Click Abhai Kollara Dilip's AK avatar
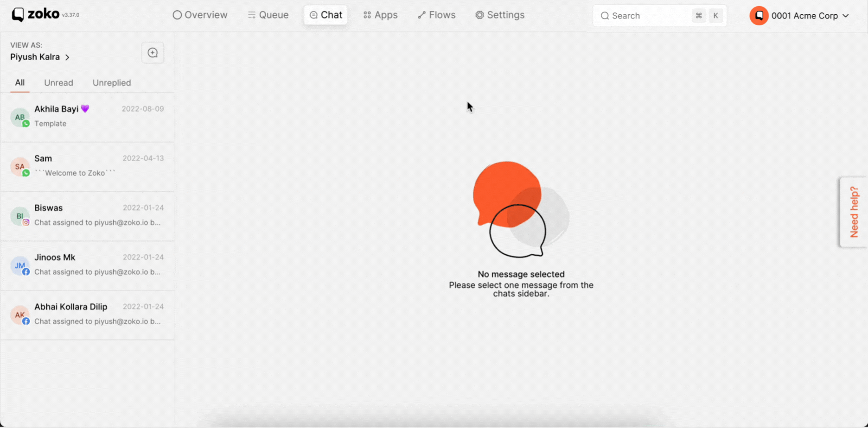 tap(19, 315)
